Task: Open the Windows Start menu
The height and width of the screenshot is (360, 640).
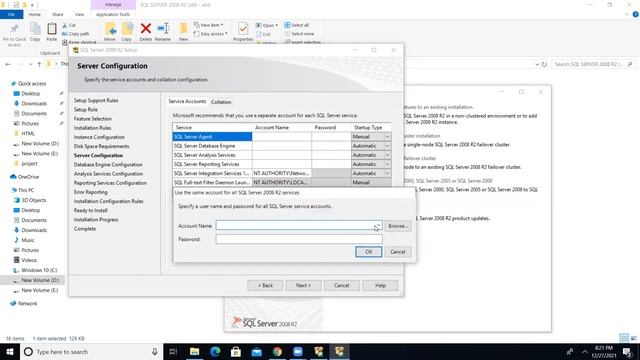Action: pos(10,351)
